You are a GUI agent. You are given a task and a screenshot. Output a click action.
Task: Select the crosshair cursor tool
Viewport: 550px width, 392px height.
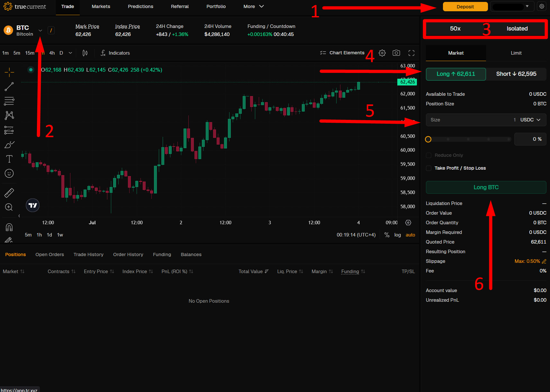[x=9, y=72]
